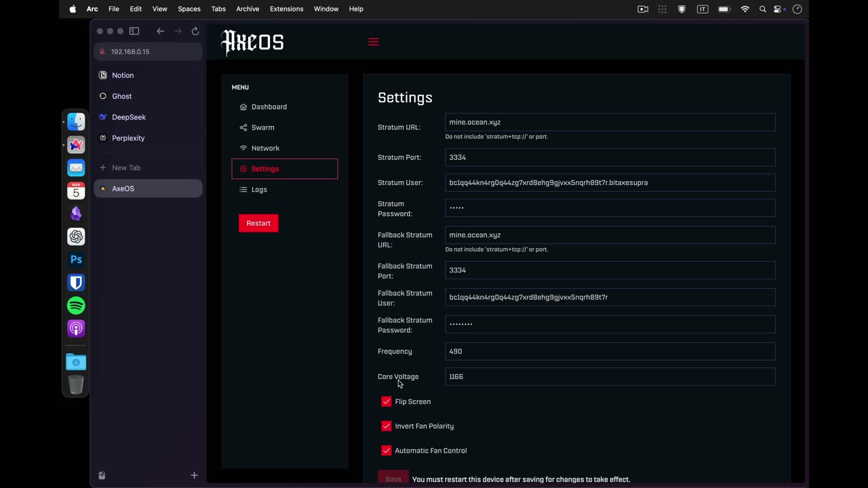This screenshot has width=868, height=488.
Task: Open the Perplexity pinned tab
Action: 148,138
